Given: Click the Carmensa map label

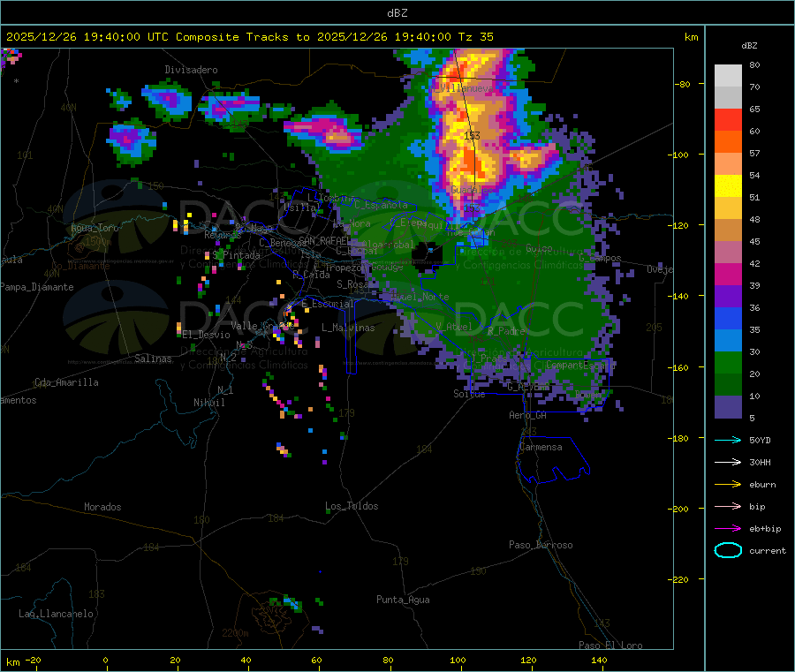Looking at the screenshot, I should (541, 447).
